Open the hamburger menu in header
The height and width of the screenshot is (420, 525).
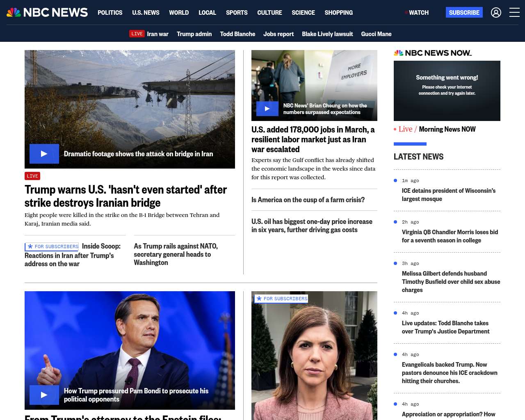tap(514, 12)
